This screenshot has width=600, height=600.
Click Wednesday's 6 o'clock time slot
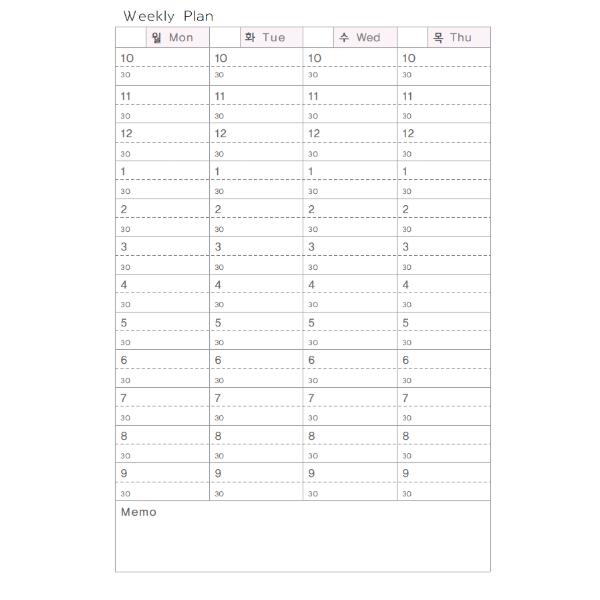click(x=350, y=360)
